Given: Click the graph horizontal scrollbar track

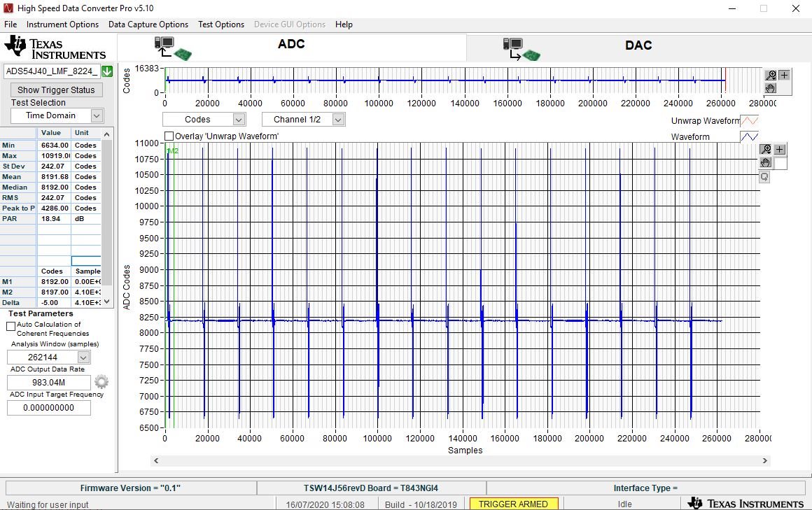Looking at the screenshot, I should click(461, 460).
